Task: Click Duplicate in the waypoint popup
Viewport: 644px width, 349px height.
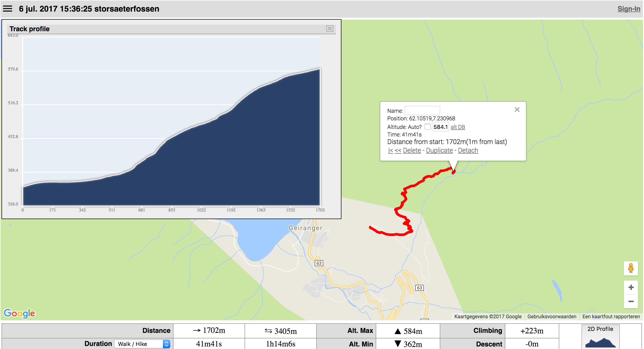Action: (439, 150)
